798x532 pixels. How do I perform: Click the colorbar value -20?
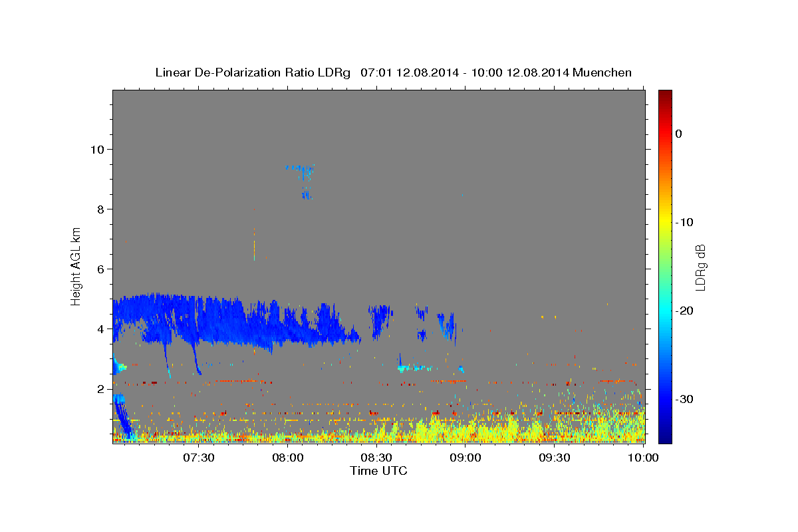pos(685,311)
